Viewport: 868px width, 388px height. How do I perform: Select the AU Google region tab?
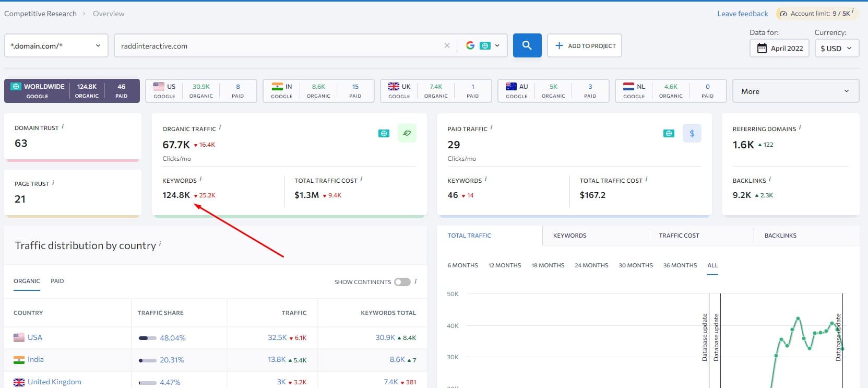(x=553, y=91)
